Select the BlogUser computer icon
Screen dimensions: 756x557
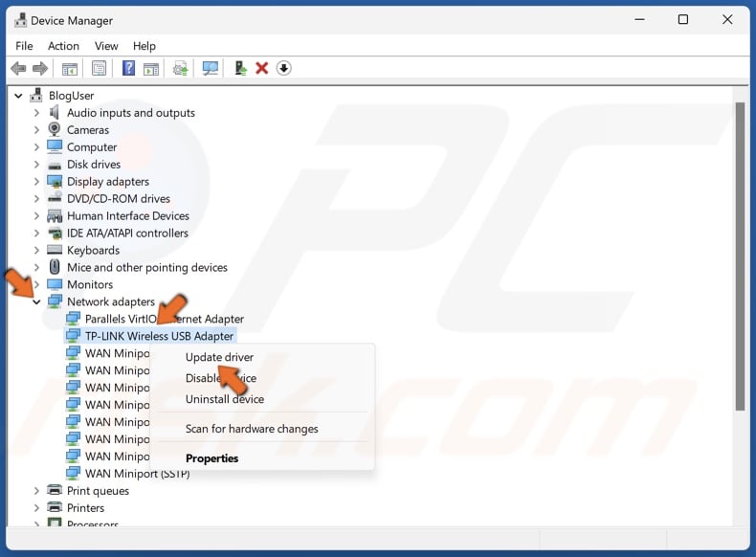click(36, 95)
